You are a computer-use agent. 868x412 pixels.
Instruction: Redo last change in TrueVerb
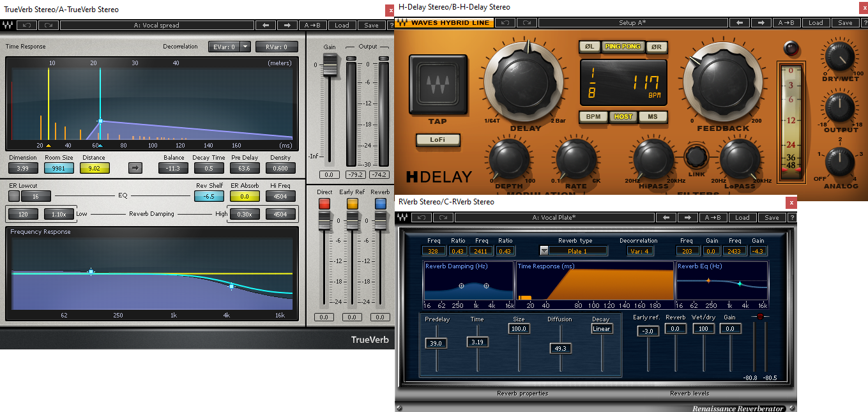tap(49, 26)
